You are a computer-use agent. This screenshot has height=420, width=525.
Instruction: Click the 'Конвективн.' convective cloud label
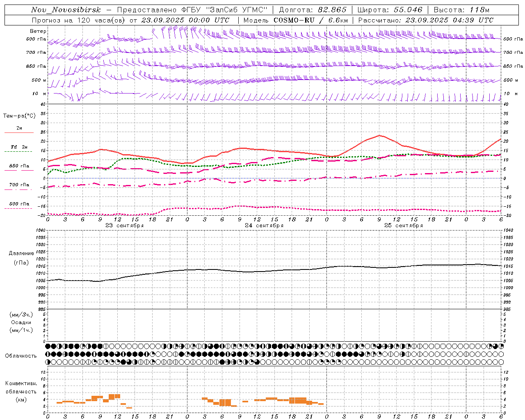pos(21,383)
